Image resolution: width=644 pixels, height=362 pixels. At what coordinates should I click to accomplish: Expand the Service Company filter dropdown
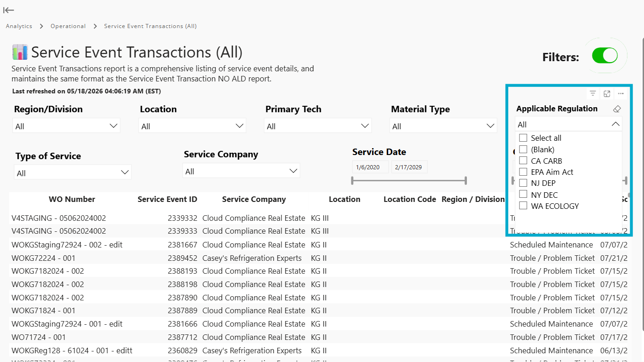coord(241,171)
